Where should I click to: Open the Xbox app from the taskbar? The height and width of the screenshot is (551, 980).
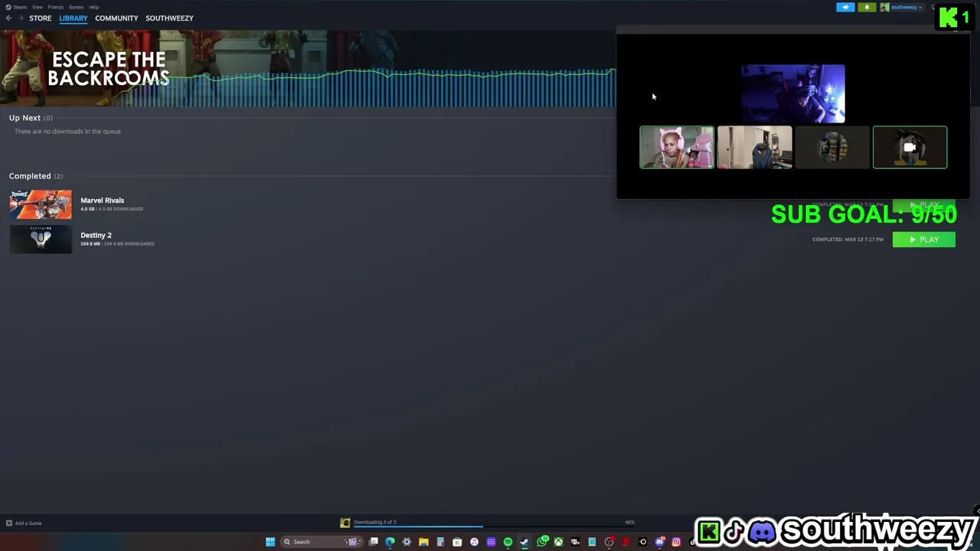point(559,542)
